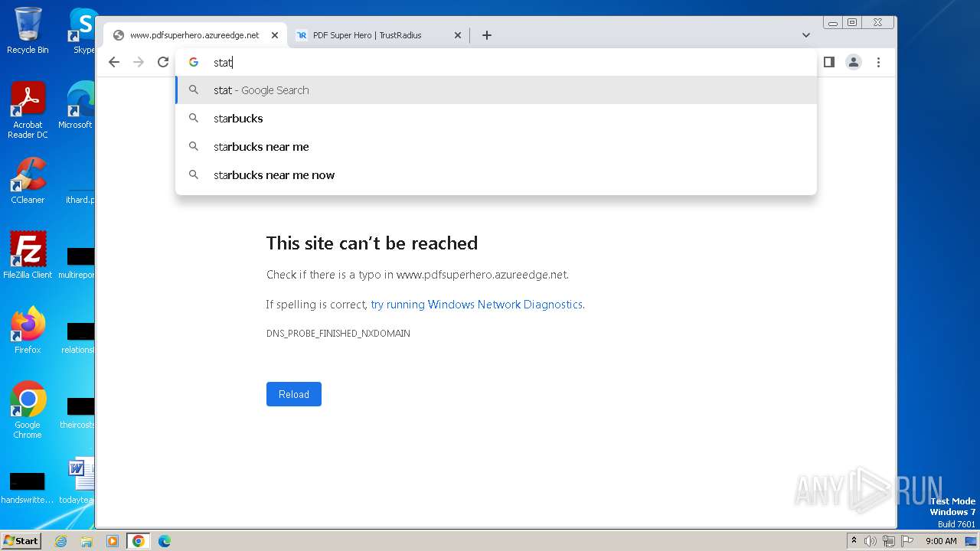Image resolution: width=980 pixels, height=551 pixels.
Task: Click the 9:00 AM clock
Action: (941, 541)
